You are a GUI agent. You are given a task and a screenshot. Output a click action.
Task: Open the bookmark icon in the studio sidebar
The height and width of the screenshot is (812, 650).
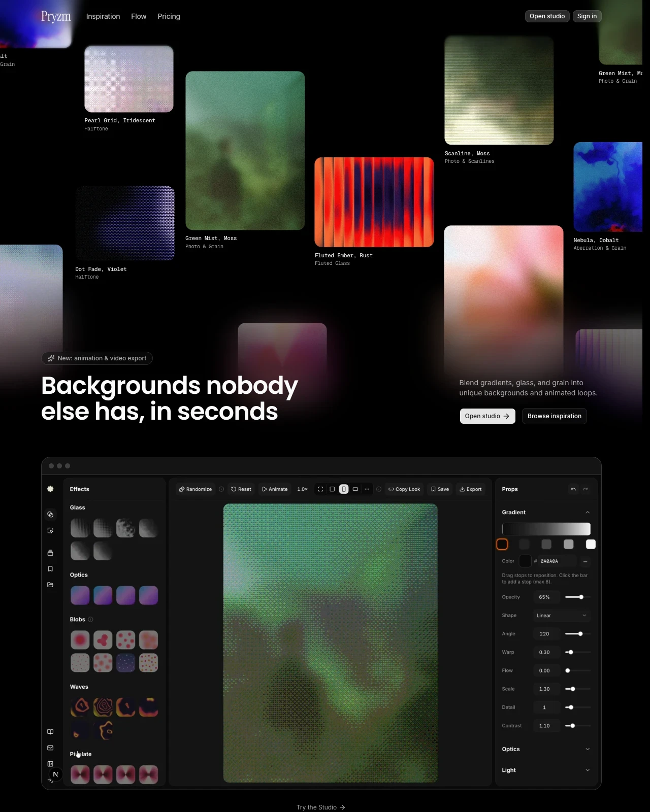coord(50,569)
